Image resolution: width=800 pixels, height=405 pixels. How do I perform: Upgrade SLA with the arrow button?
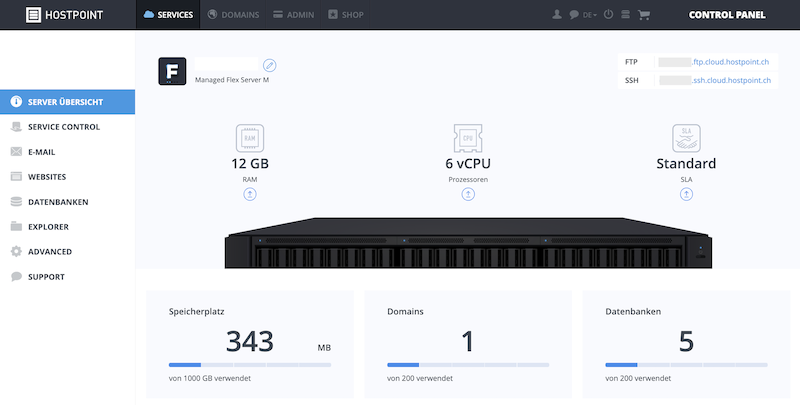click(x=686, y=194)
